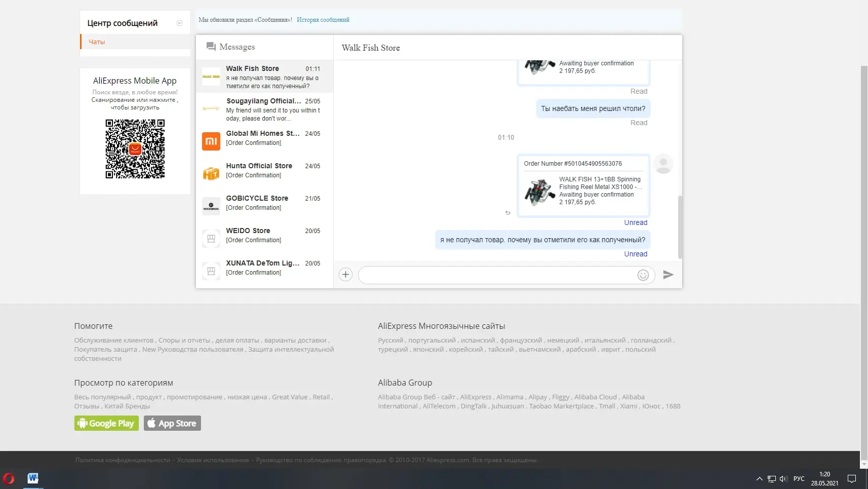Viewport: 868px width, 489px height.
Task: Open Hunta Official Store chat
Action: tap(264, 174)
